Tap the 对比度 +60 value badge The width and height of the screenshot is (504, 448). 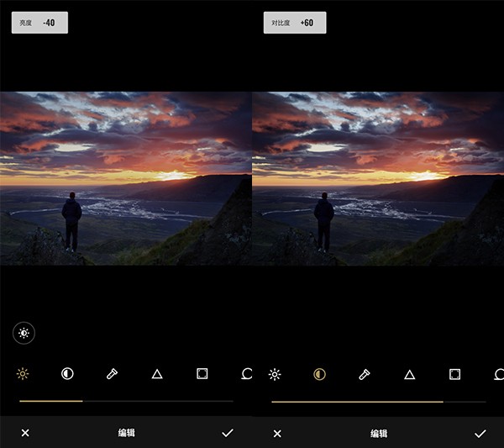(295, 23)
